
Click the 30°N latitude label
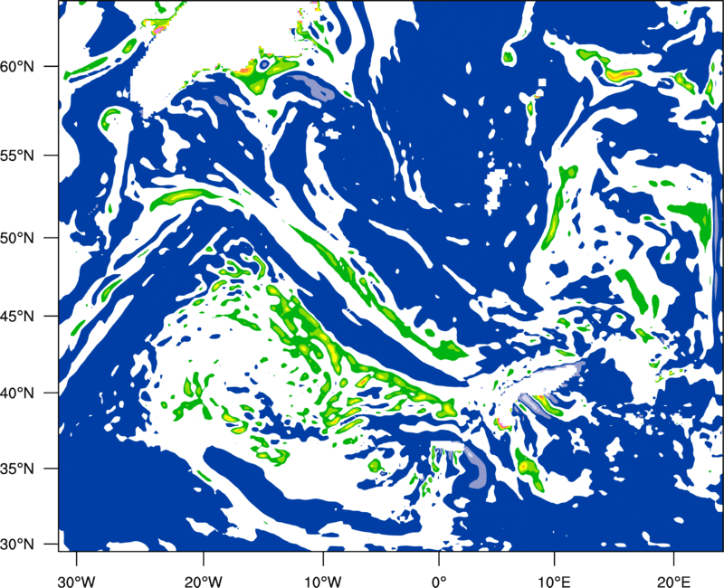[18, 545]
